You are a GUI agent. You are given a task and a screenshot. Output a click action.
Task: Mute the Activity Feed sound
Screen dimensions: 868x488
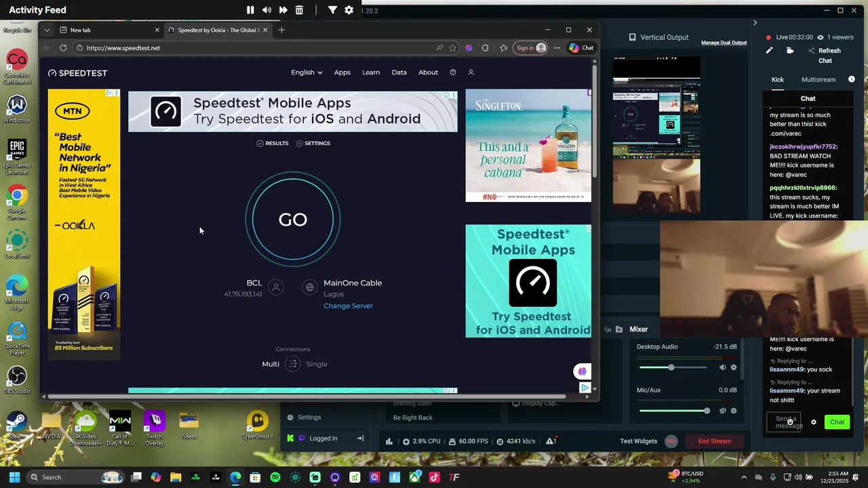(x=267, y=10)
